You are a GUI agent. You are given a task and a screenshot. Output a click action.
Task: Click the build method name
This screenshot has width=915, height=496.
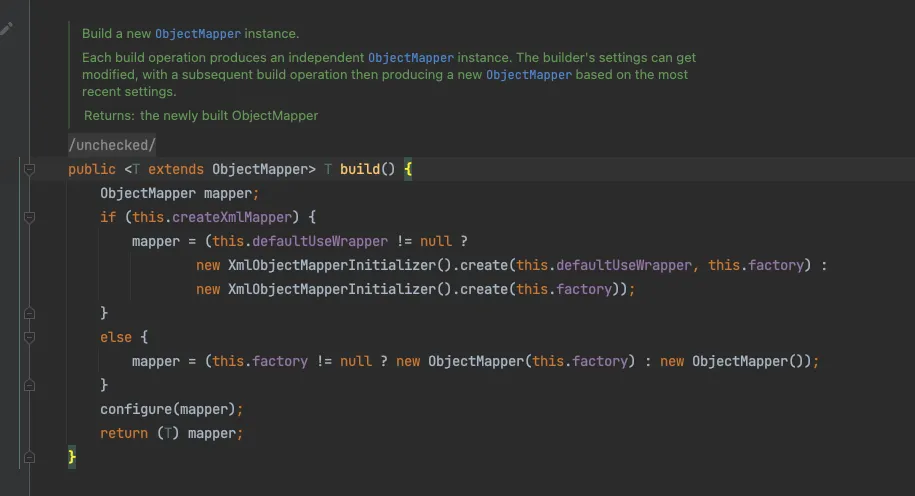pos(359,169)
